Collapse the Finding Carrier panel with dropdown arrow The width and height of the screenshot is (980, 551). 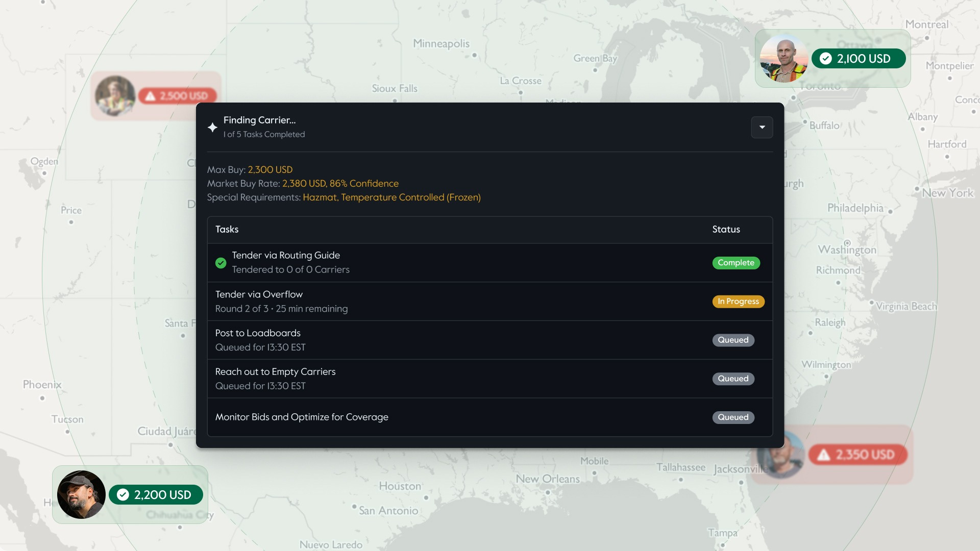[x=762, y=127]
